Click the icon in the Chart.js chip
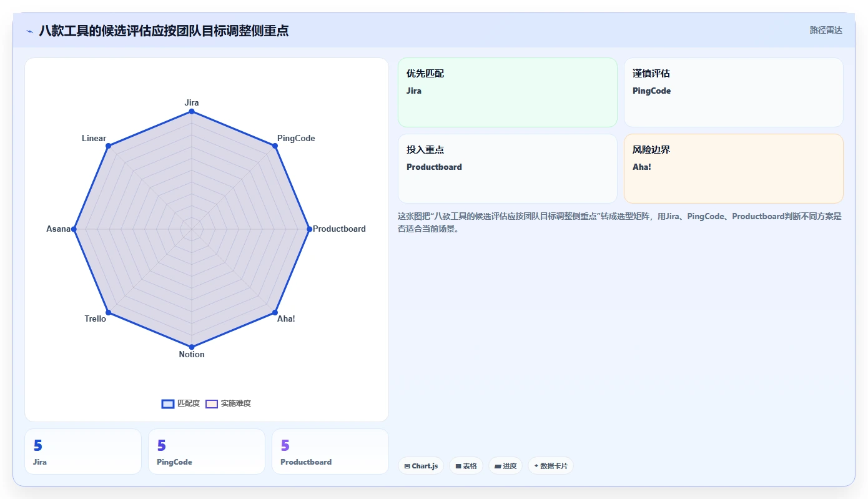 click(x=407, y=466)
